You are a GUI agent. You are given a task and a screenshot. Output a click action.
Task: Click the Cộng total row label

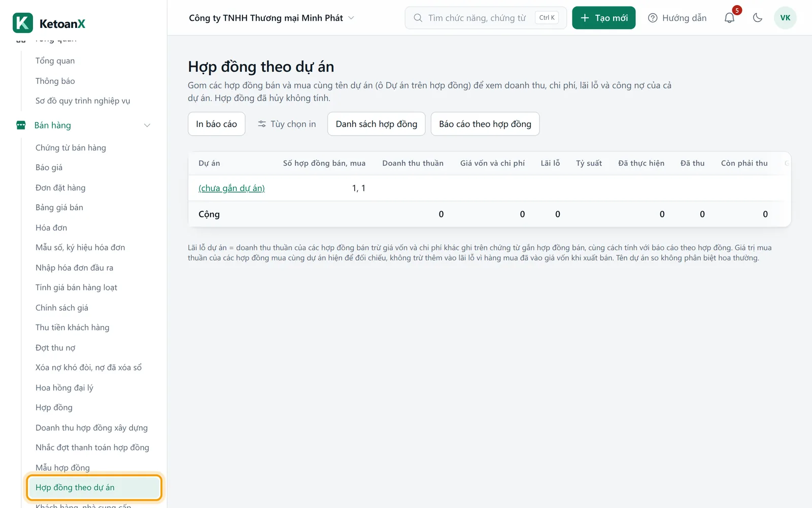[x=209, y=214]
